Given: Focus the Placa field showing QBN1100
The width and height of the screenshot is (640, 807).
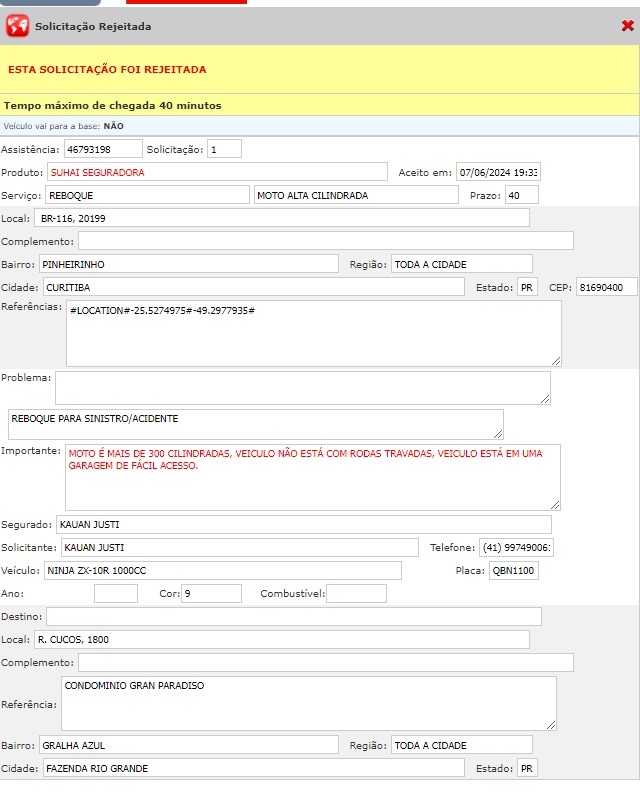Looking at the screenshot, I should point(513,571).
